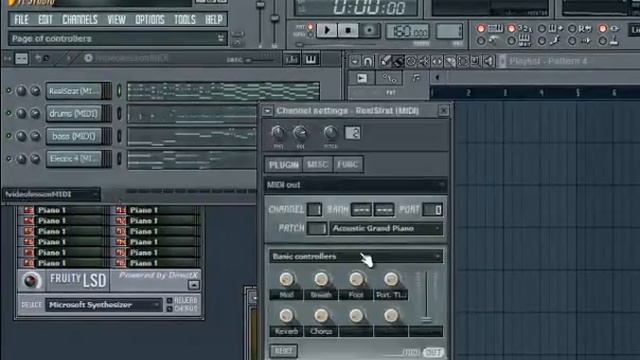Select the playlist speaker playback tool

coord(489,61)
